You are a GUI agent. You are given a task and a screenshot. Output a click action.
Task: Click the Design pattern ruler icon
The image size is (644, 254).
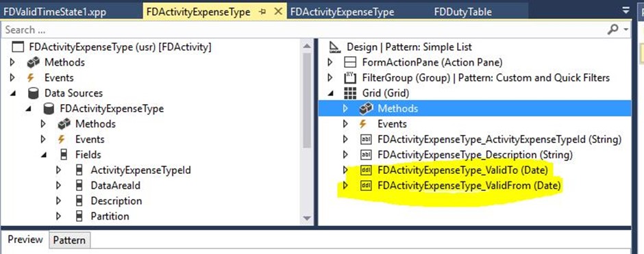coord(335,47)
